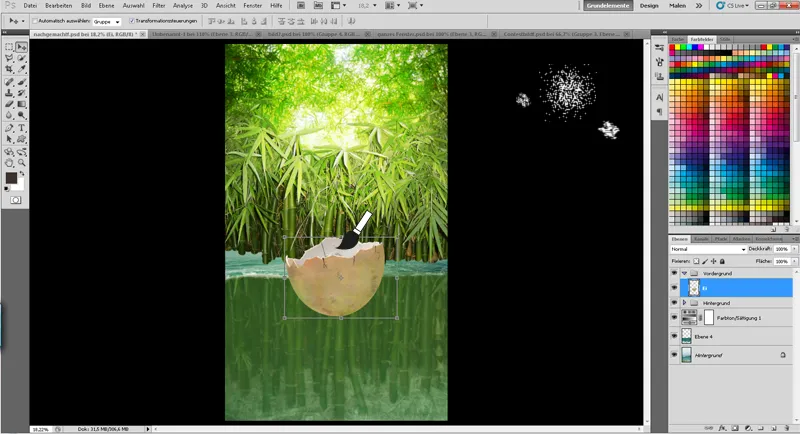800x434 pixels.
Task: Select the Quick Selection tool
Action: [x=21, y=58]
